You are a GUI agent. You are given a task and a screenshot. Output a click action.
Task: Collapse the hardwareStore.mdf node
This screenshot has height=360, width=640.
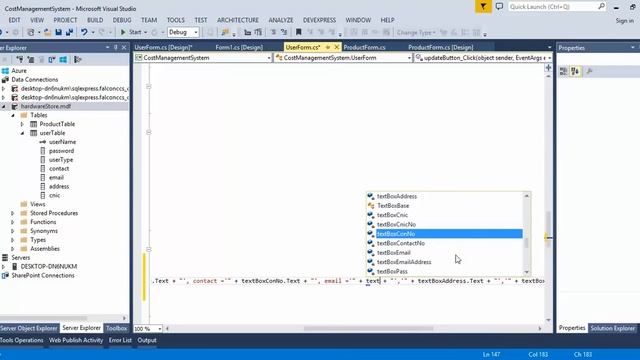coord(4,106)
